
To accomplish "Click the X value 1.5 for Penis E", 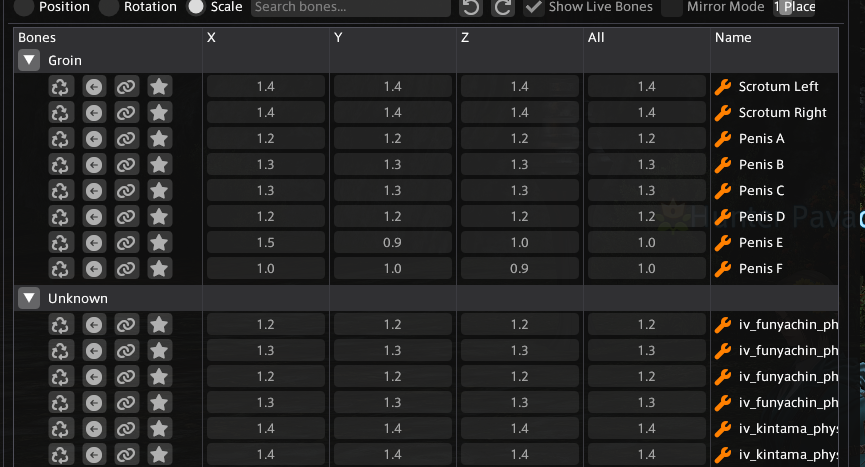I will coord(266,243).
